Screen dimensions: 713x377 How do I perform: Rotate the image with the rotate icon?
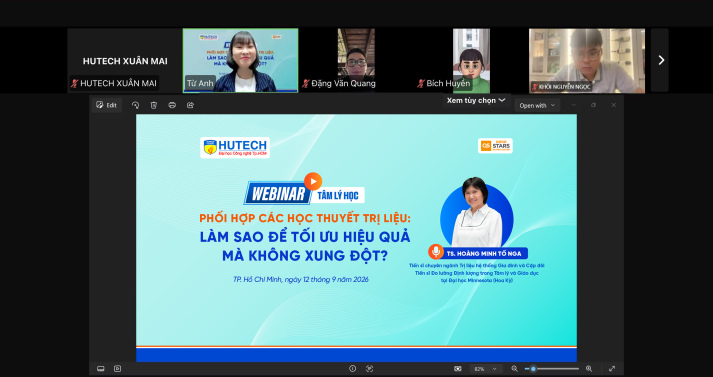[x=136, y=105]
